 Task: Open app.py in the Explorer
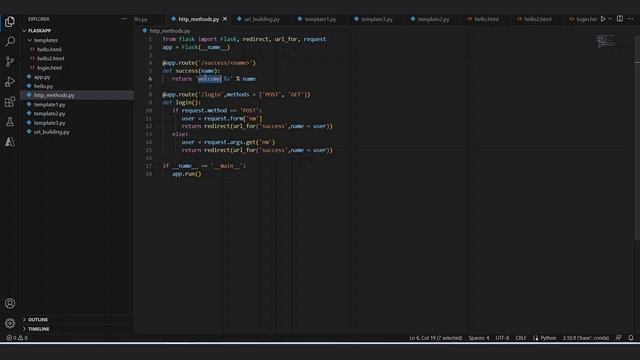(x=42, y=77)
